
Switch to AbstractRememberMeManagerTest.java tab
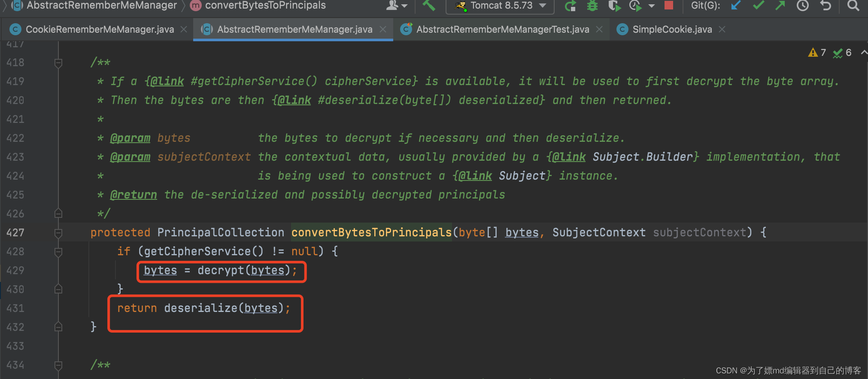click(503, 29)
